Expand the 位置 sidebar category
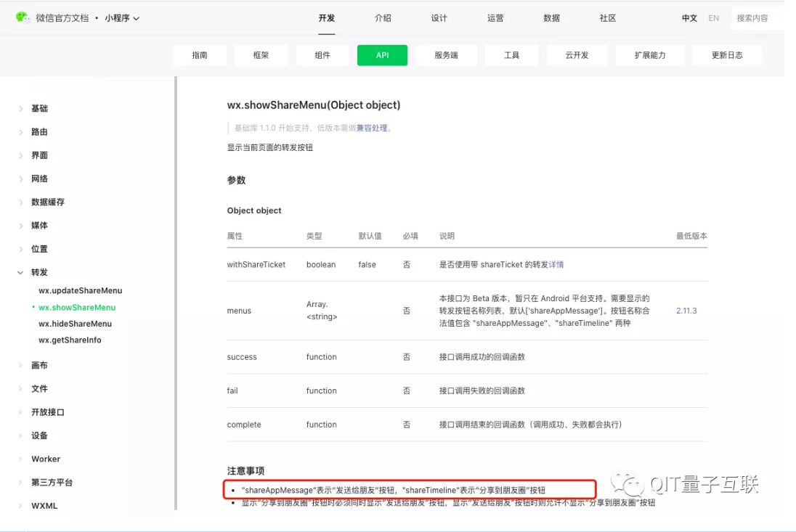796x532 pixels. [39, 249]
